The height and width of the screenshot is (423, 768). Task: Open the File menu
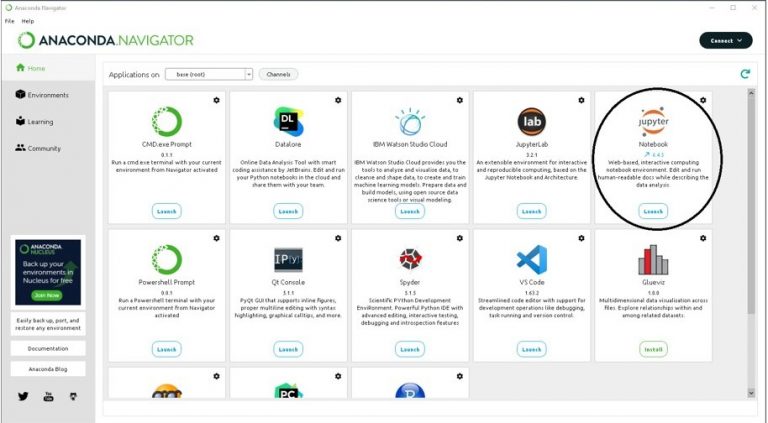point(9,20)
